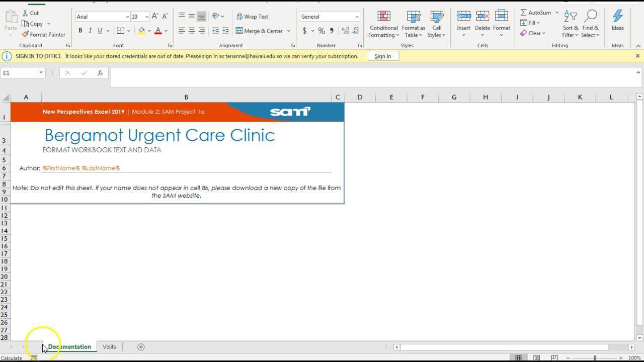The width and height of the screenshot is (644, 362).
Task: Select the Documentation sheet tab
Action: click(69, 346)
